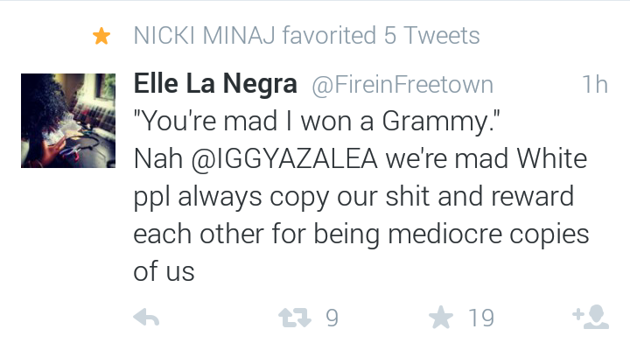The image size is (630, 364).
Task: Open the tweet's "of us" last line
Action: (x=164, y=271)
